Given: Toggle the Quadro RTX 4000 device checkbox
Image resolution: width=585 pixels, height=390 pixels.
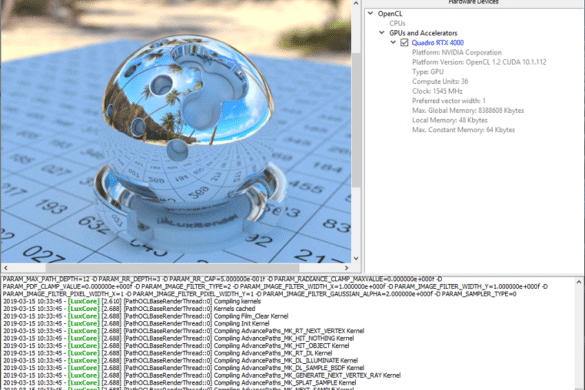Looking at the screenshot, I should [404, 43].
